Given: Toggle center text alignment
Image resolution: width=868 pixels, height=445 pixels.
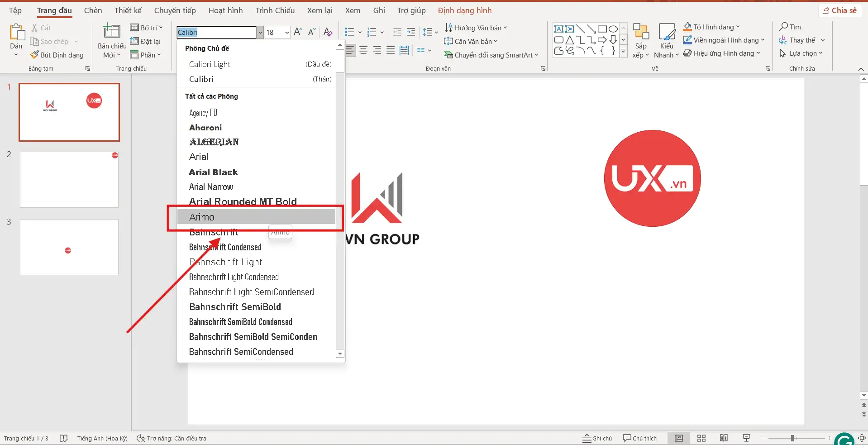Looking at the screenshot, I should 363,50.
